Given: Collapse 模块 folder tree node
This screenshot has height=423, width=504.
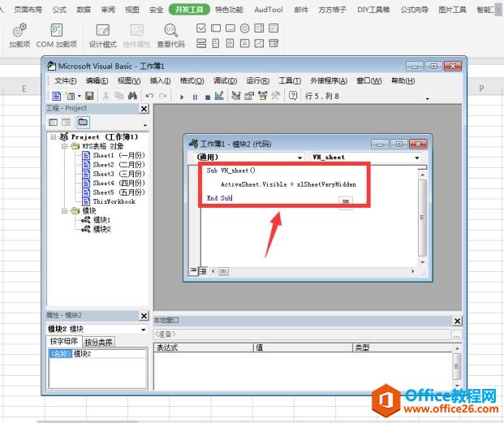Looking at the screenshot, I should [64, 211].
